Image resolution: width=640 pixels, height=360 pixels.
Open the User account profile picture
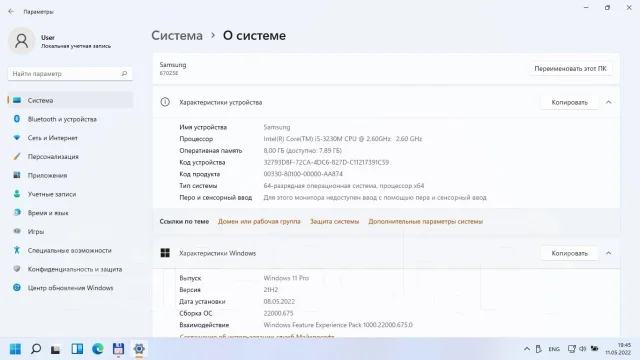pyautogui.click(x=21, y=41)
